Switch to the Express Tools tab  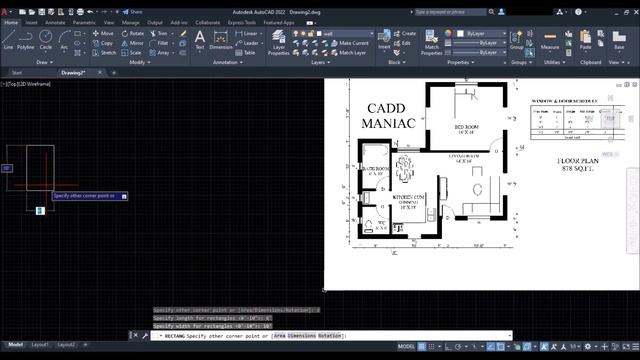click(x=242, y=22)
